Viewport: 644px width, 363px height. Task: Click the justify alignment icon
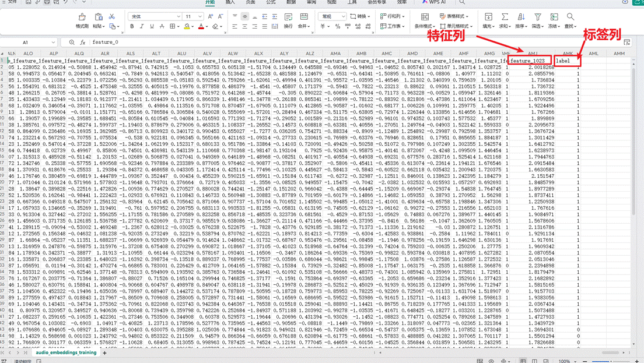pyautogui.click(x=264, y=26)
